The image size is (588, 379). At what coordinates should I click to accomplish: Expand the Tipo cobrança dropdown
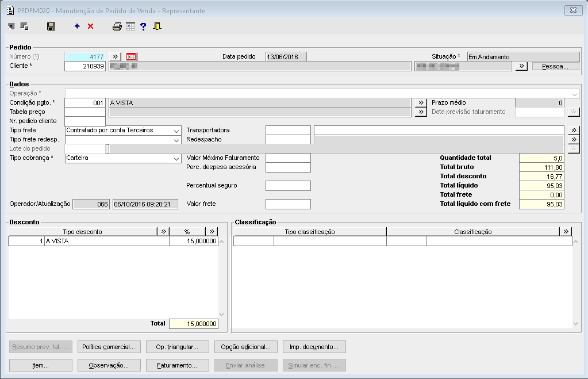pyautogui.click(x=176, y=158)
